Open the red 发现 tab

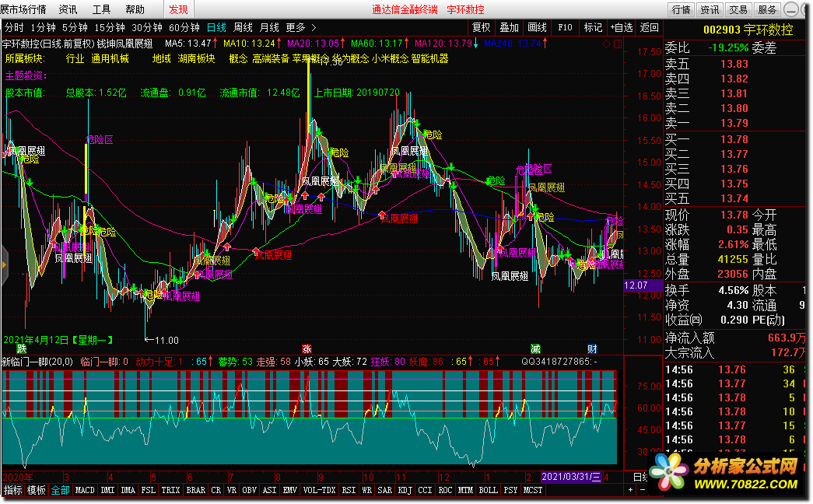178,9
